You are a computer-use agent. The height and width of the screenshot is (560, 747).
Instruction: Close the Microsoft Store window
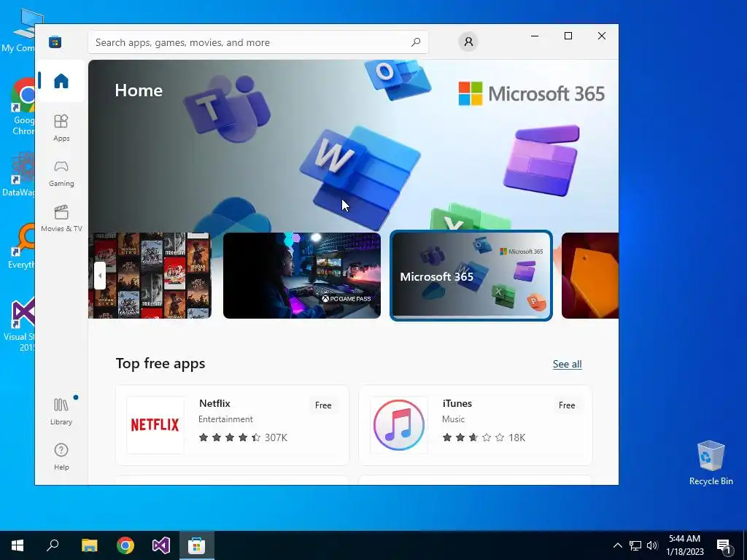coord(602,36)
